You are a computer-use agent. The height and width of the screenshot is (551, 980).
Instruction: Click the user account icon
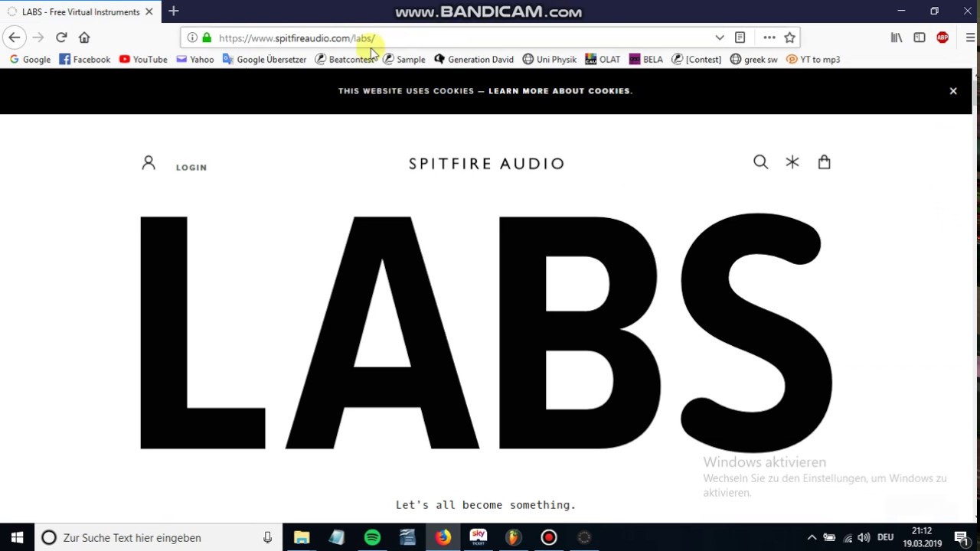(149, 162)
